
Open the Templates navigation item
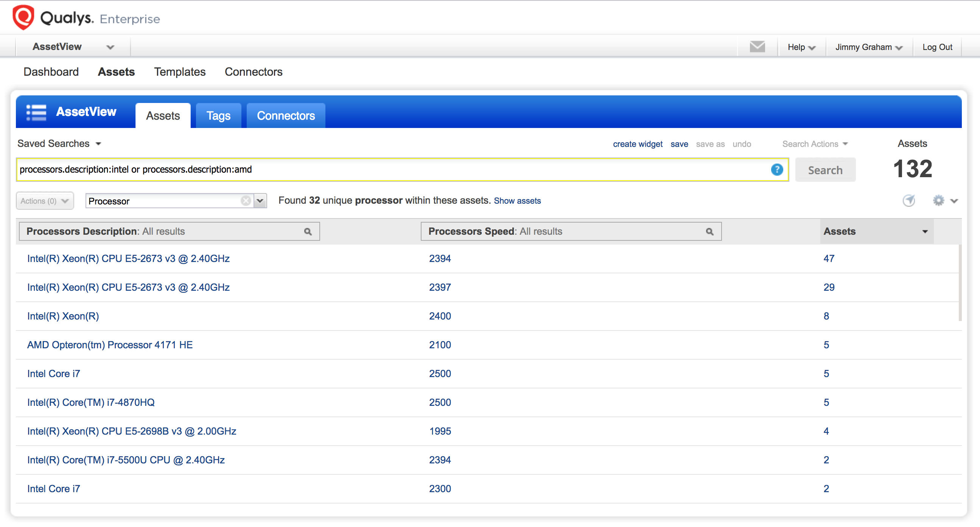pyautogui.click(x=180, y=72)
